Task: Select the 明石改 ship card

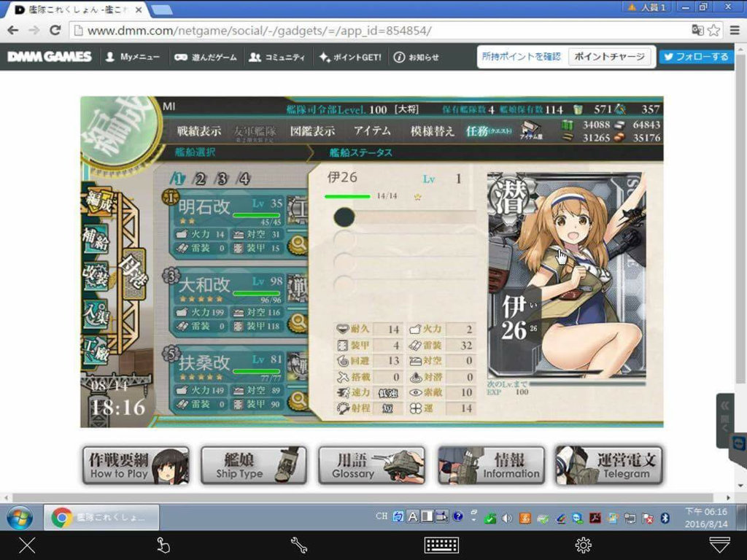Action: [x=237, y=224]
